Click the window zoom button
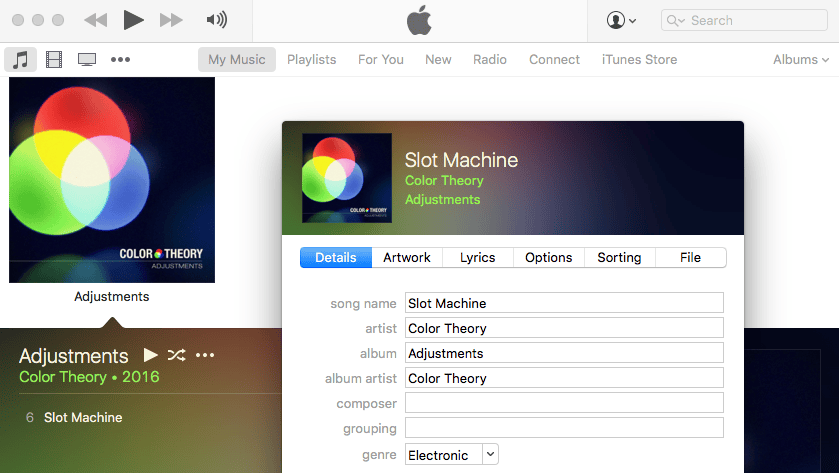Viewport: 839px width, 473px height. tap(58, 20)
